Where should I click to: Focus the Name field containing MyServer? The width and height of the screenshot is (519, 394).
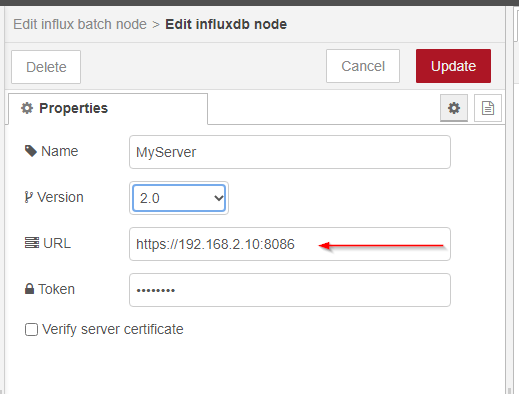coord(290,152)
